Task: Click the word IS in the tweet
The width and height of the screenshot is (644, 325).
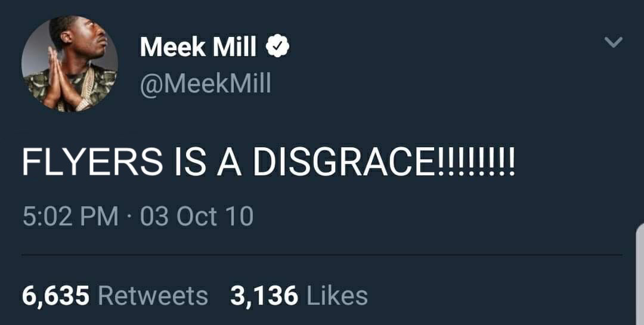Action: click(x=189, y=162)
